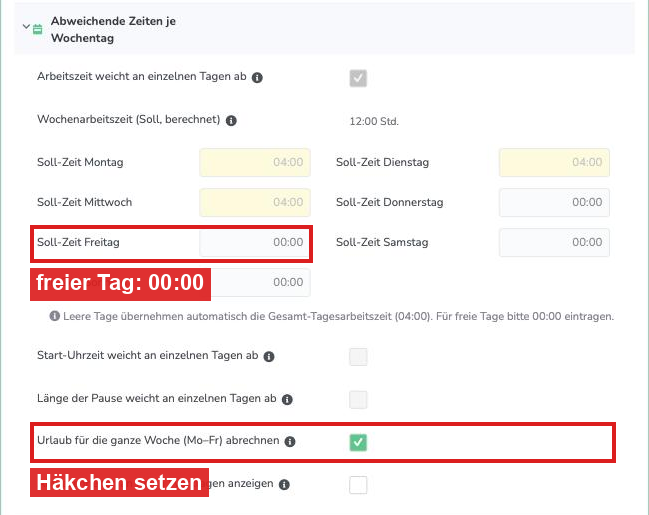Tick the checkbox in the 'anzeigen' row
The height and width of the screenshot is (515, 649).
pyautogui.click(x=358, y=485)
